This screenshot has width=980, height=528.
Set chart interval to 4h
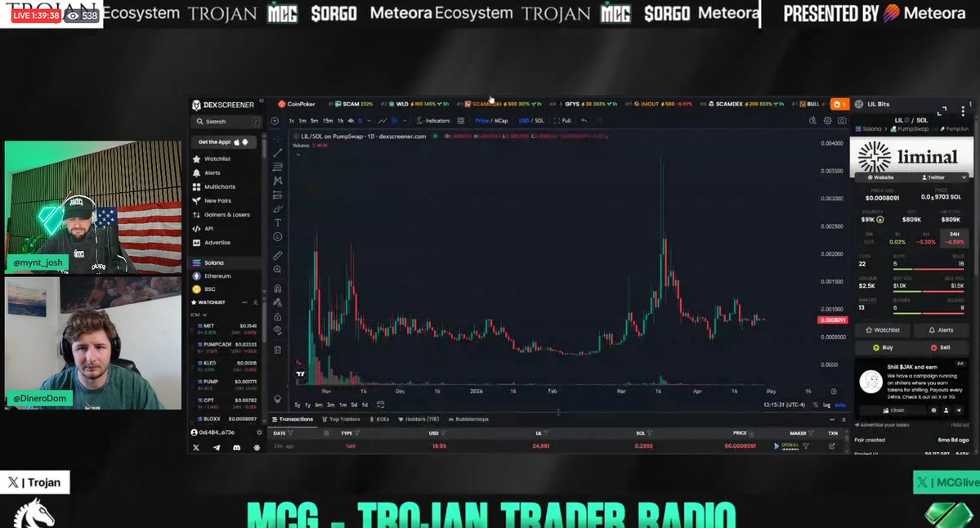(x=351, y=121)
